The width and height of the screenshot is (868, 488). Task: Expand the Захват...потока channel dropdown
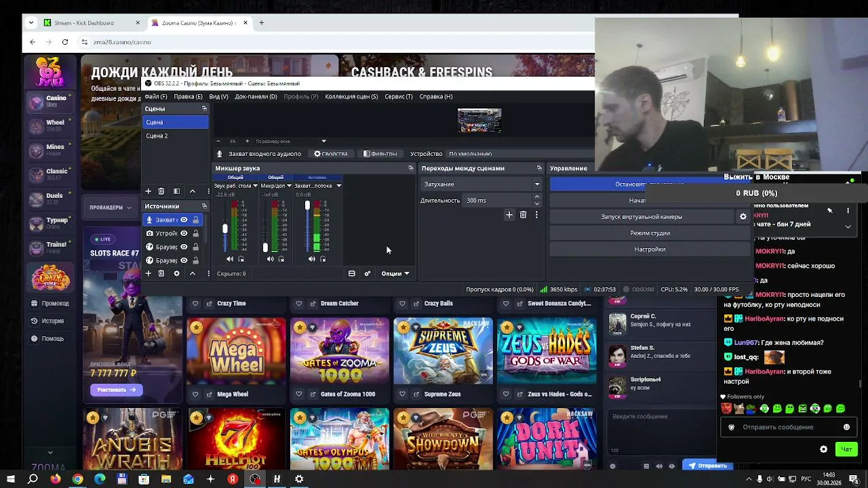click(x=338, y=186)
